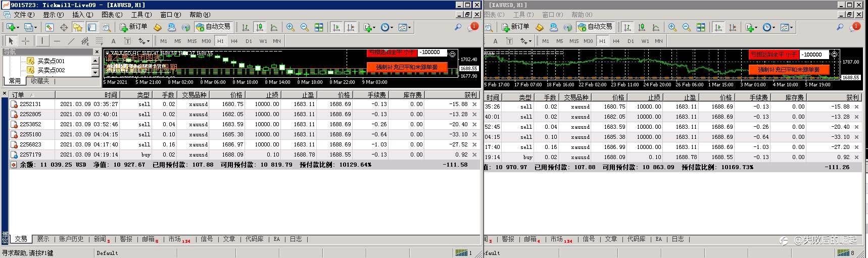Click the 新订单 button in right window
The image size is (868, 258).
(515, 27)
